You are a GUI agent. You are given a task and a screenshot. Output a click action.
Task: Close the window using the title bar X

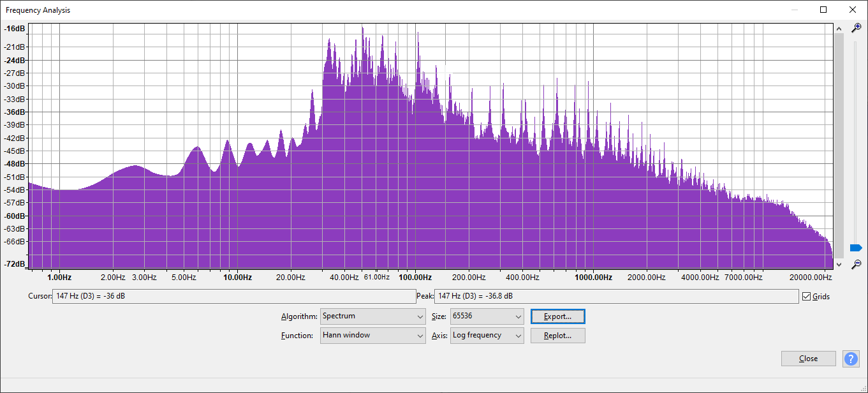tap(853, 10)
